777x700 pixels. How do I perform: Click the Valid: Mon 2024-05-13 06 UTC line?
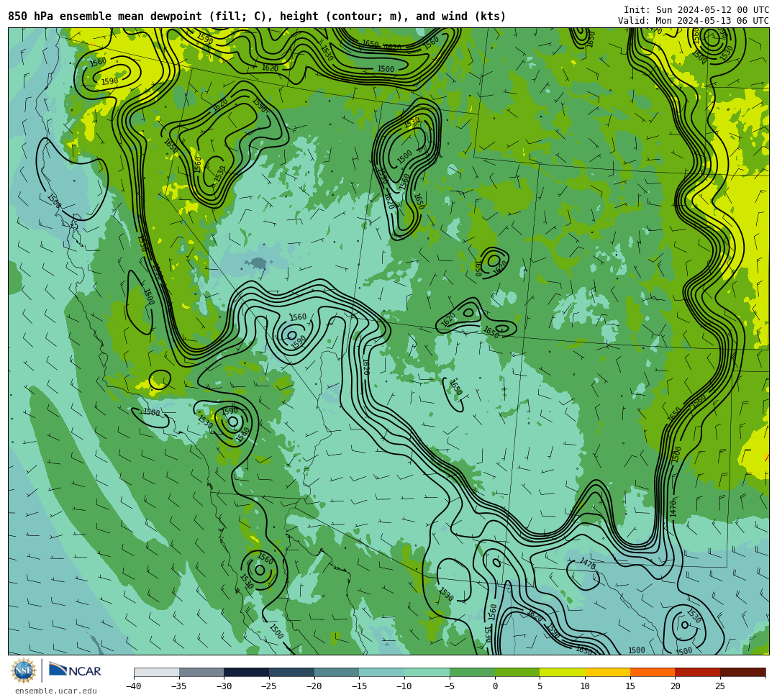694,20
